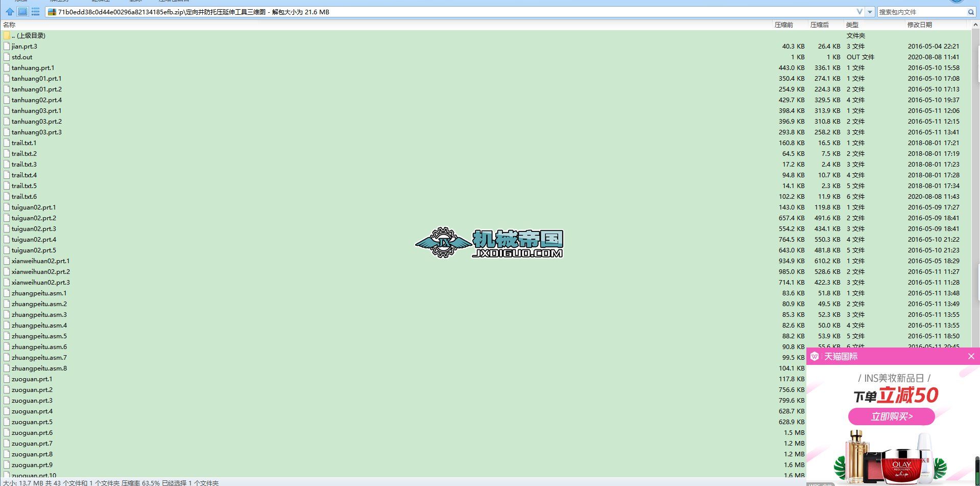Screen dimensions: 980x486
Task: Click the magnifier icon to search the archive
Action: pyautogui.click(x=971, y=12)
